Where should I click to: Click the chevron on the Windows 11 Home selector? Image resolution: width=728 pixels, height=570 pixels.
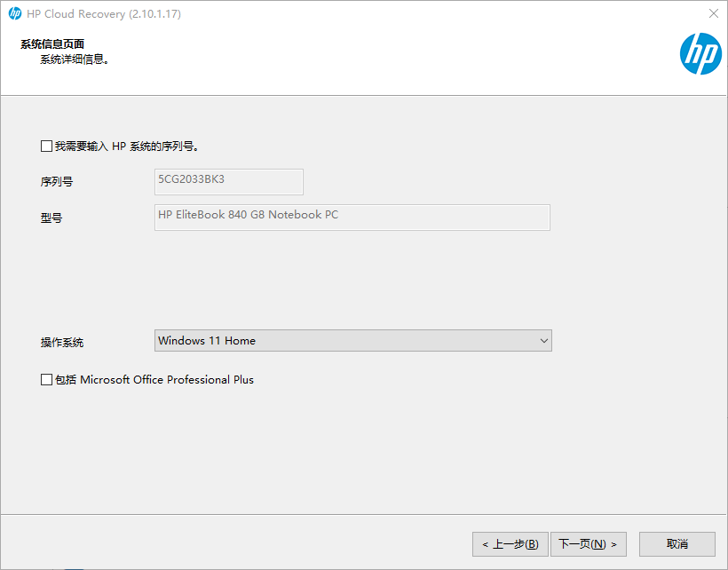coord(543,340)
